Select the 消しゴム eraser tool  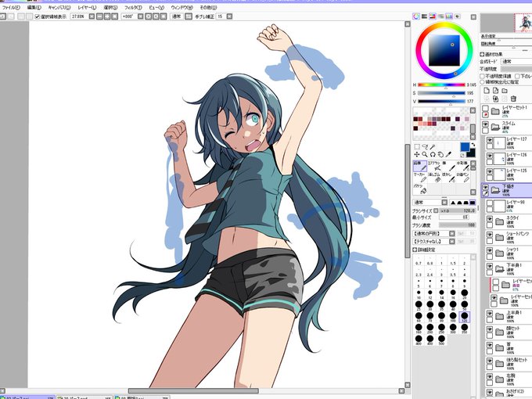[434, 178]
